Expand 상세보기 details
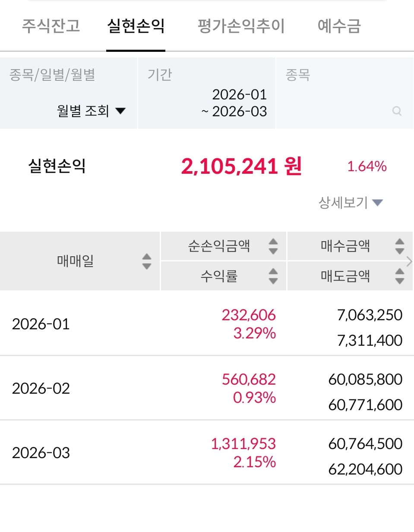The height and width of the screenshot is (532, 414). coord(351,202)
